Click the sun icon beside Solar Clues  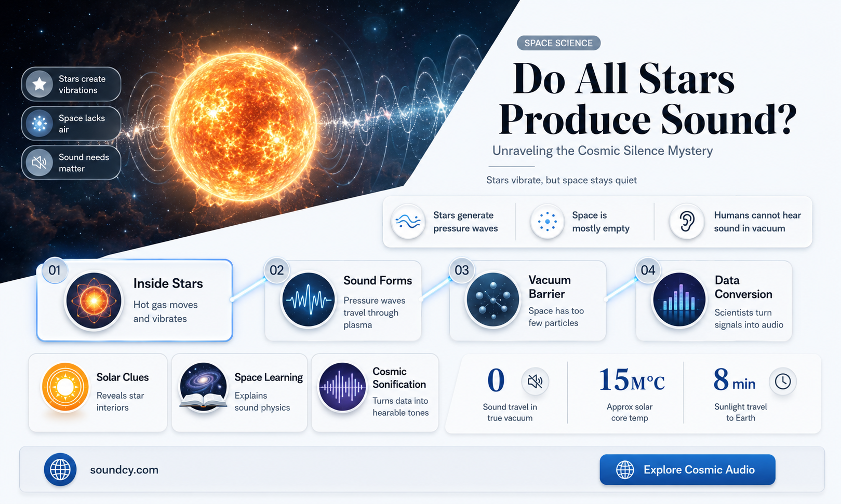click(65, 387)
